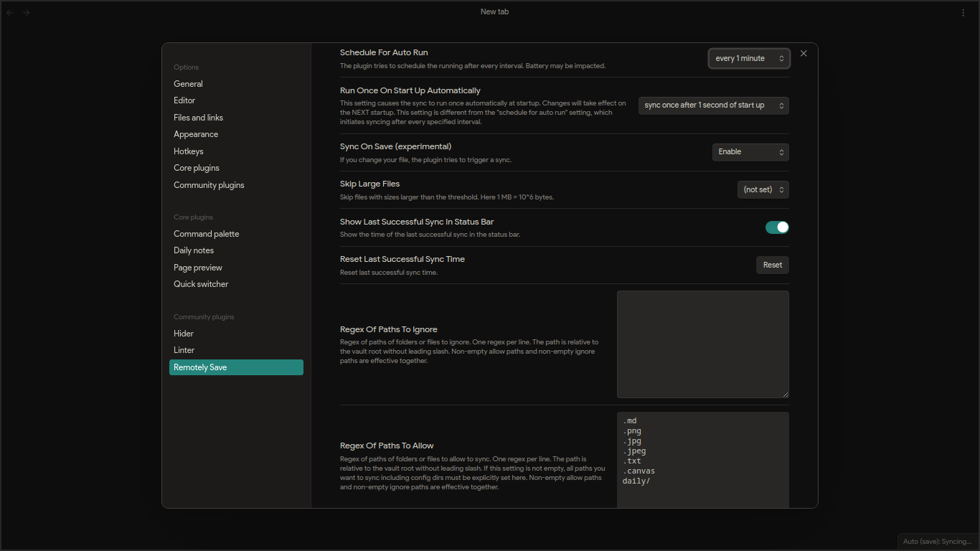The height and width of the screenshot is (551, 980).
Task: Click the ".png" line in allow textarea
Action: click(x=632, y=430)
